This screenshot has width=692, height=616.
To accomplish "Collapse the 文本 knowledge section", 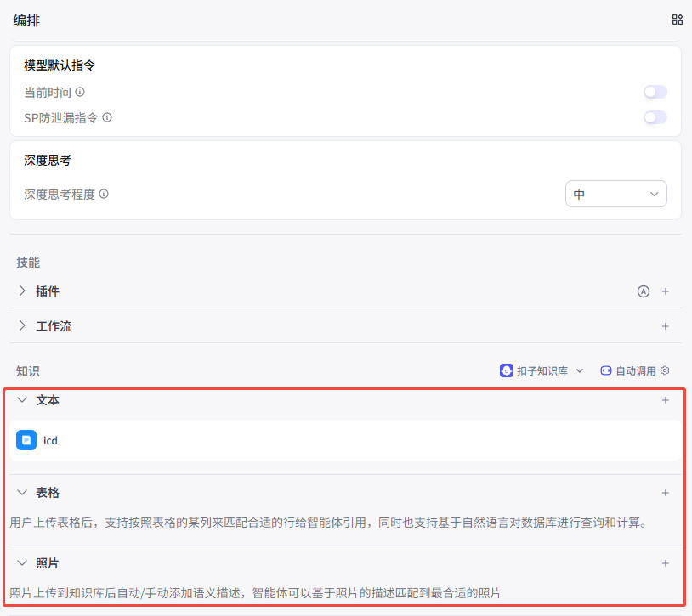I will (x=21, y=400).
